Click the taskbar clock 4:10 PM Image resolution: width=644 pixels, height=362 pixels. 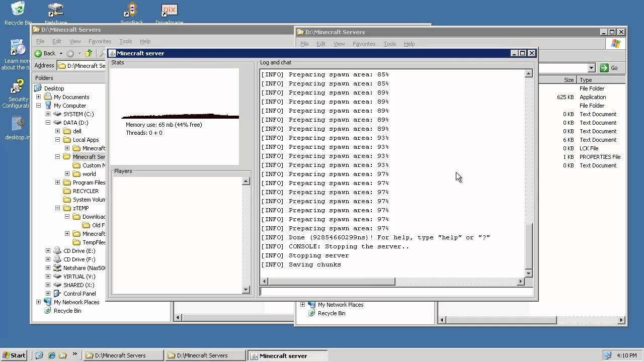pos(626,355)
